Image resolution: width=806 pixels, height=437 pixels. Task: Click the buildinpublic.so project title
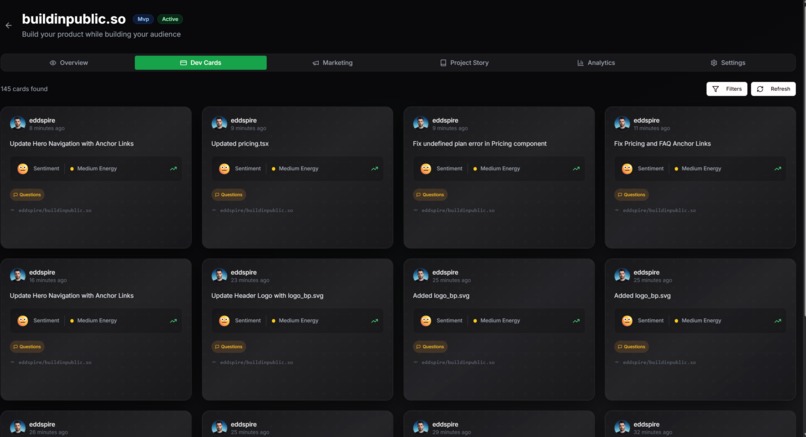click(74, 19)
